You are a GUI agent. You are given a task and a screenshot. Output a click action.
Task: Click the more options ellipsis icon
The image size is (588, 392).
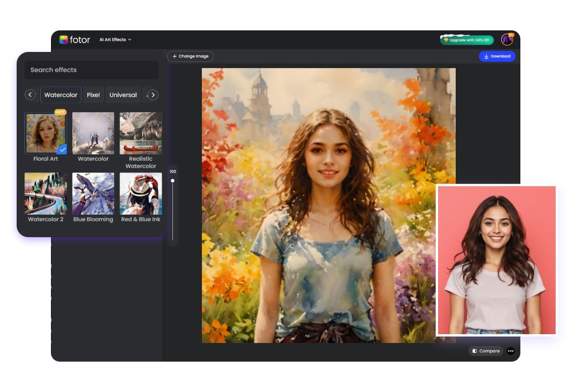click(x=511, y=351)
